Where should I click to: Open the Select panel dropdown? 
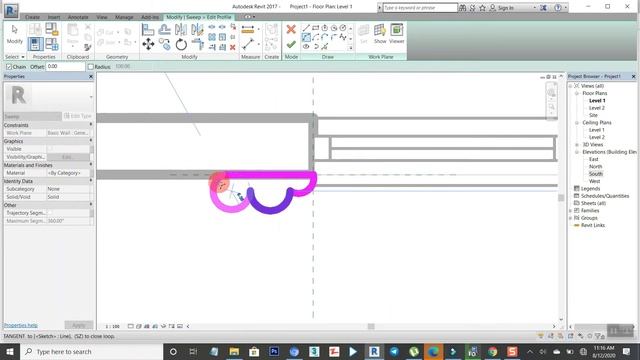[x=15, y=57]
